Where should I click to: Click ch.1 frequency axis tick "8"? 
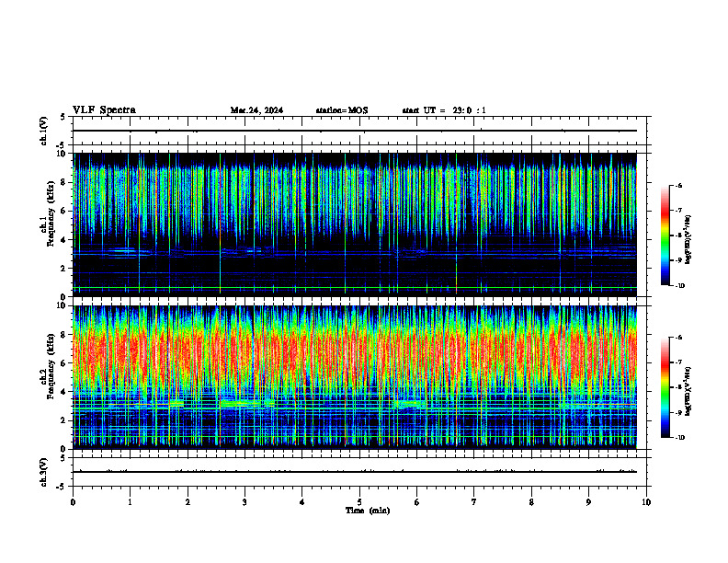tap(64, 182)
